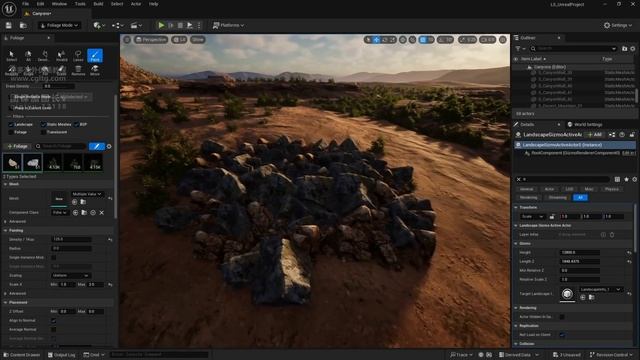The height and width of the screenshot is (360, 640).
Task: Clear the Component Class value
Action: coord(102,213)
